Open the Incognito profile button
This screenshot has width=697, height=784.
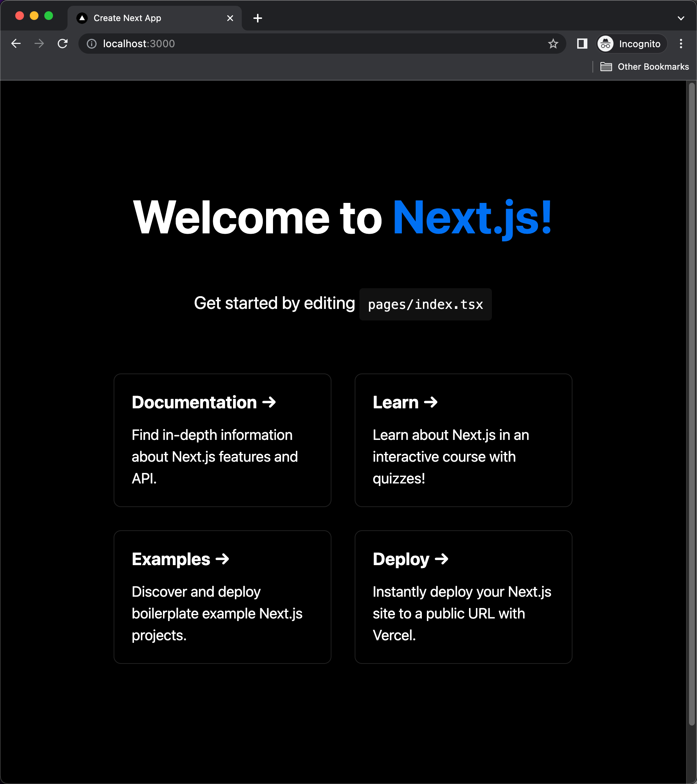tap(631, 44)
